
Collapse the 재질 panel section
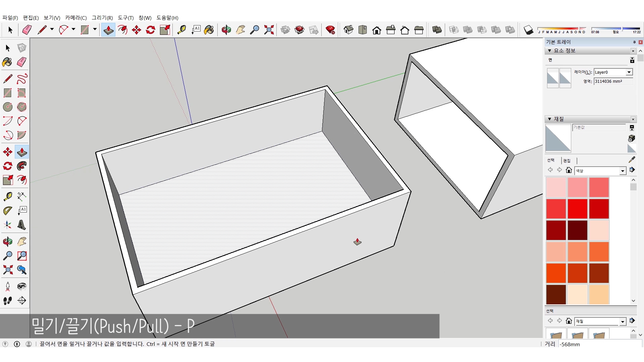[549, 119]
